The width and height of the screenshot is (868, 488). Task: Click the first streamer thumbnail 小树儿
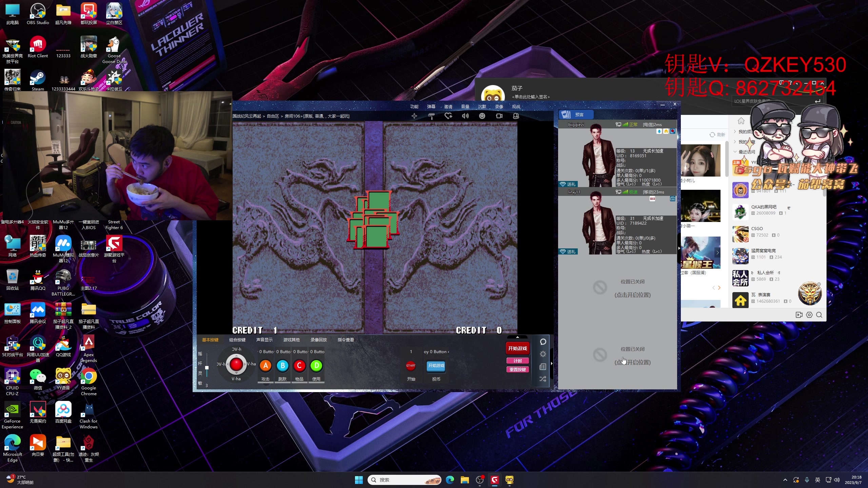(x=701, y=161)
